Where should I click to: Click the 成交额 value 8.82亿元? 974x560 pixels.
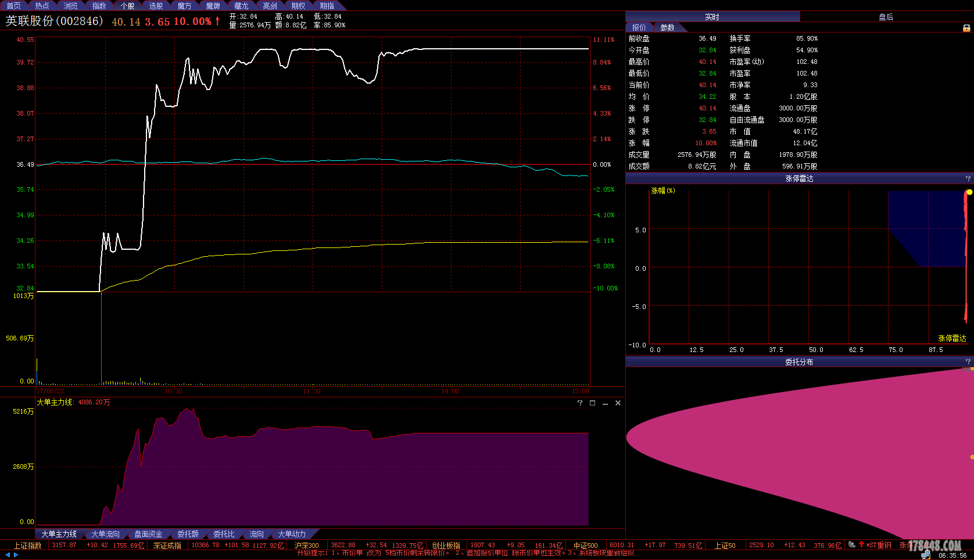702,166
